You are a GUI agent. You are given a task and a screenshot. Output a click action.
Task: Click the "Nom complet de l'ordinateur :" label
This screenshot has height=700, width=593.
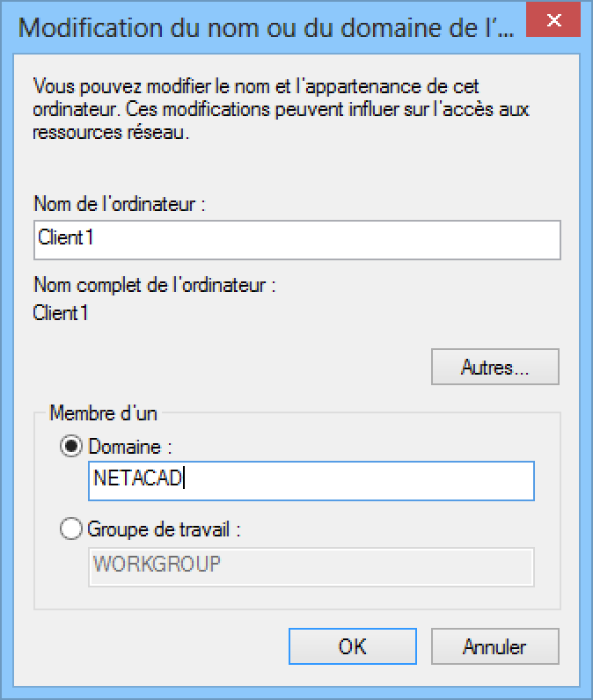point(155,285)
